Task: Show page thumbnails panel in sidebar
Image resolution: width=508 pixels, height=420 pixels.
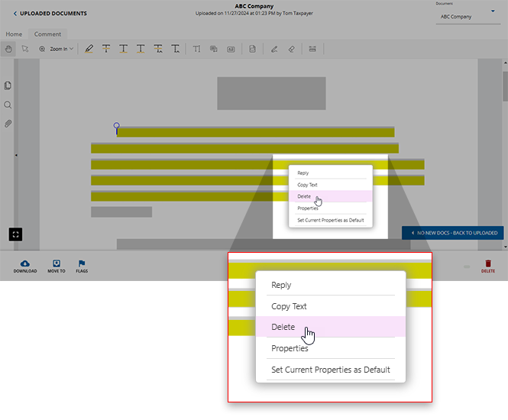Action: click(x=8, y=86)
